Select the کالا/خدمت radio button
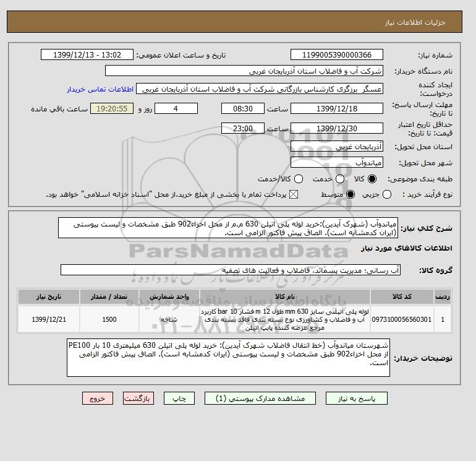 click(299, 179)
